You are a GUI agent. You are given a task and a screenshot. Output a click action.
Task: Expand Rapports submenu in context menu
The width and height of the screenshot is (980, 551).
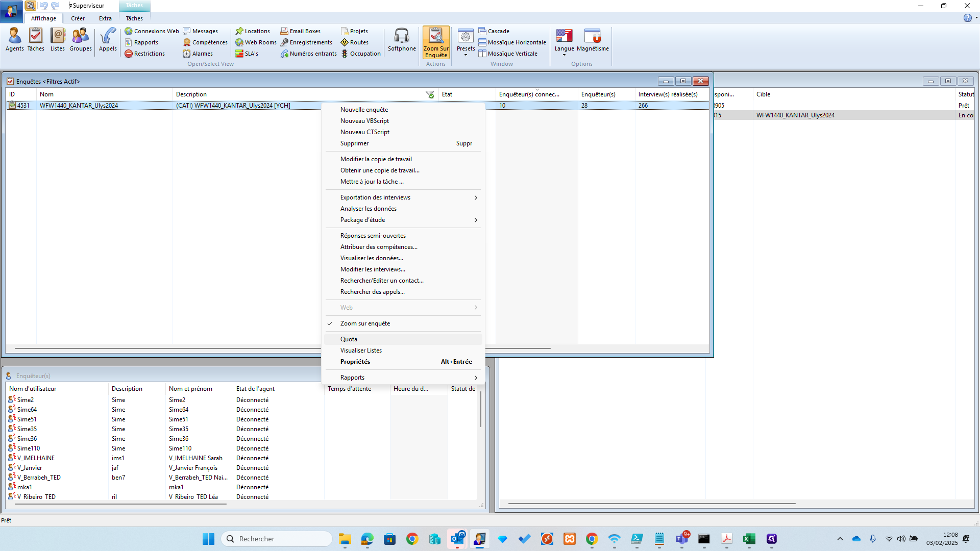tap(403, 378)
